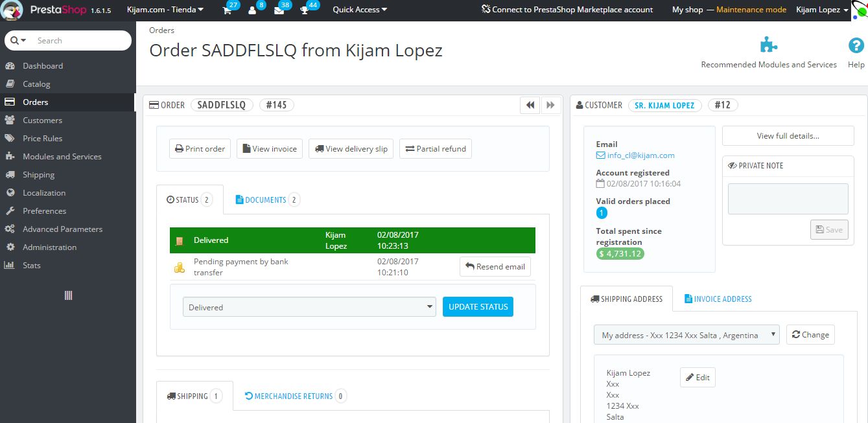Go to previous order with double-left arrow

tap(530, 105)
